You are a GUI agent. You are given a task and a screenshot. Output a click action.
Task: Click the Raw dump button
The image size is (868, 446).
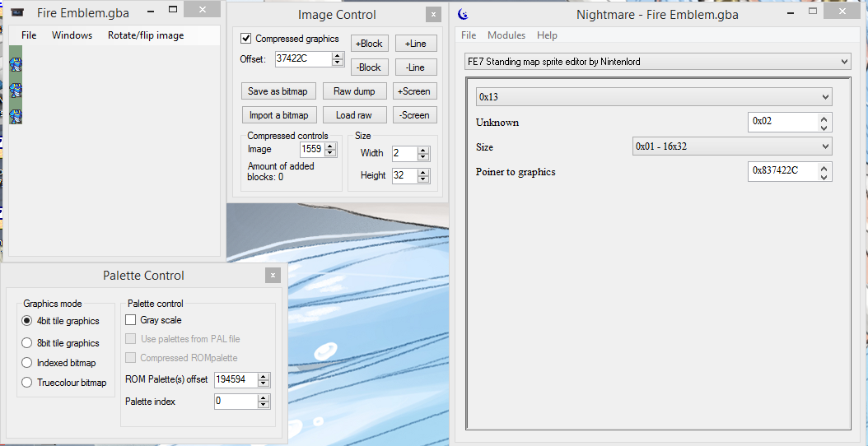pyautogui.click(x=354, y=91)
